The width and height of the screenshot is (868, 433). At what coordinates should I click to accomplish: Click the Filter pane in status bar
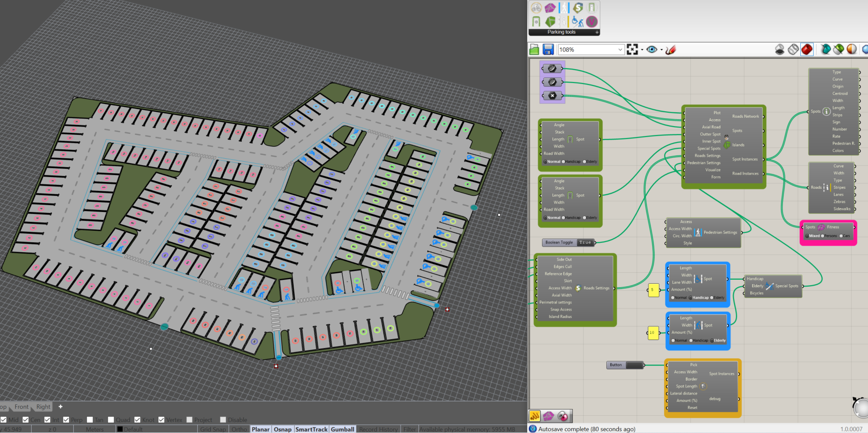(x=410, y=429)
